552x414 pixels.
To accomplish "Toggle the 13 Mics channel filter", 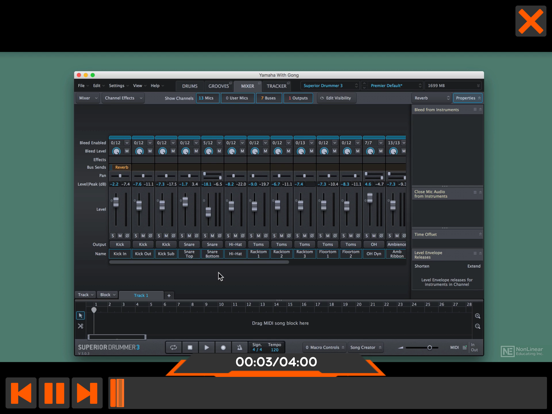I will point(208,98).
